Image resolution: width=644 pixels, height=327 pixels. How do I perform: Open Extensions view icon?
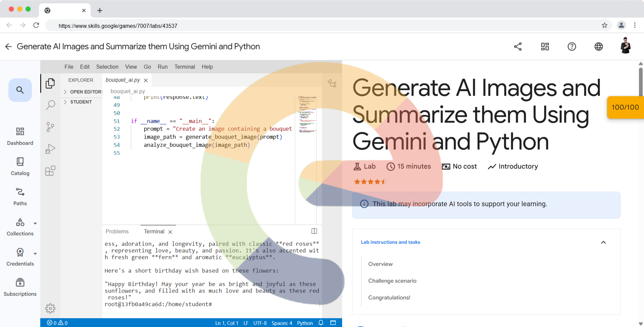[50, 171]
